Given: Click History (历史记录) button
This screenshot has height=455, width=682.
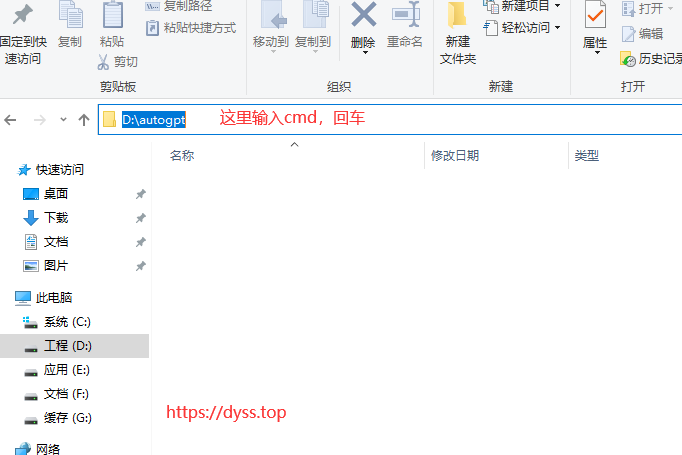Looking at the screenshot, I should (x=651, y=59).
